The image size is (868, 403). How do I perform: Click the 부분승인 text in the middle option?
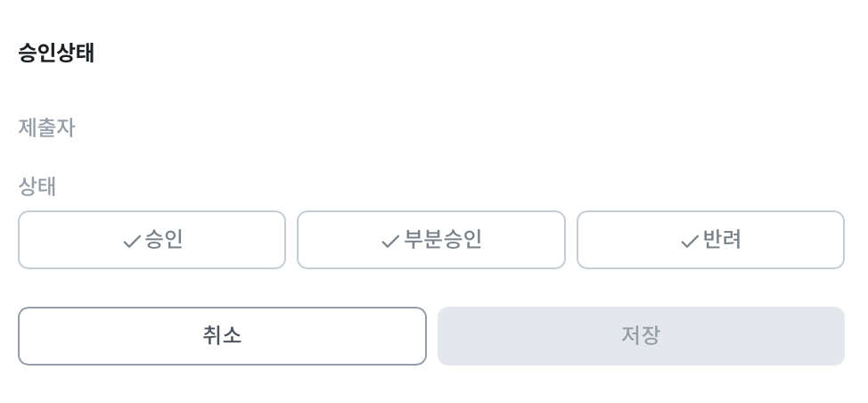[443, 239]
